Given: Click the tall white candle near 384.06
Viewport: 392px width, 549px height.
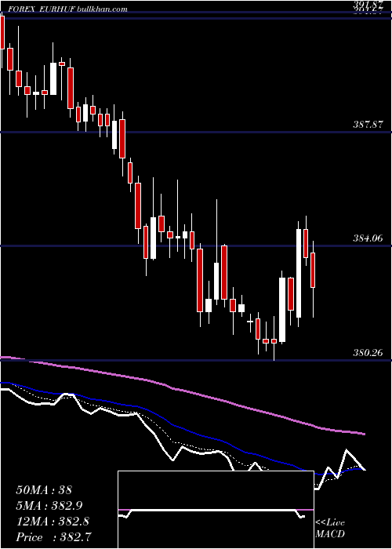Looking at the screenshot, I should click(299, 273).
